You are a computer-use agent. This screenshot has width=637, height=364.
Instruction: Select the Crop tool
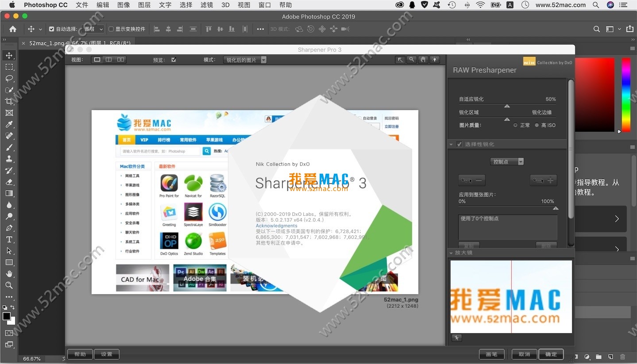[9, 101]
